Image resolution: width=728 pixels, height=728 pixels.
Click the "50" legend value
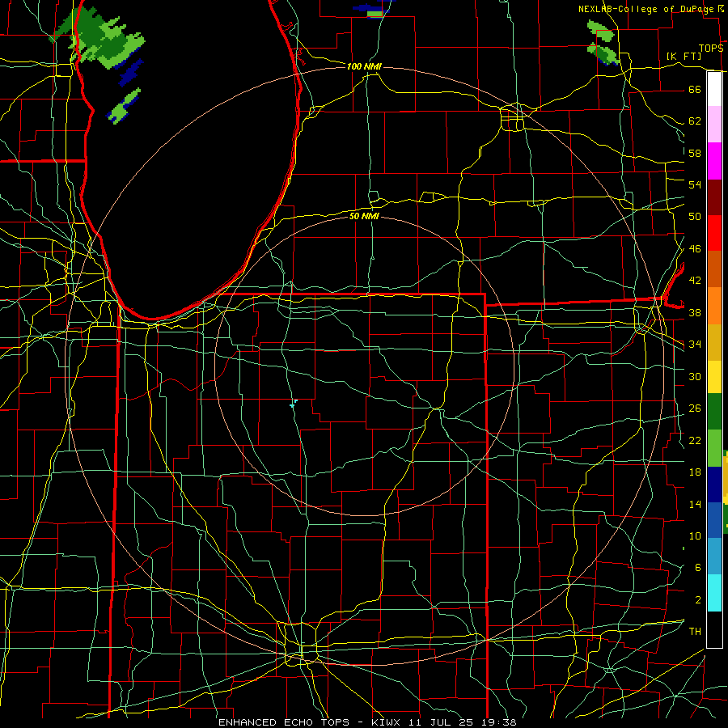point(695,217)
